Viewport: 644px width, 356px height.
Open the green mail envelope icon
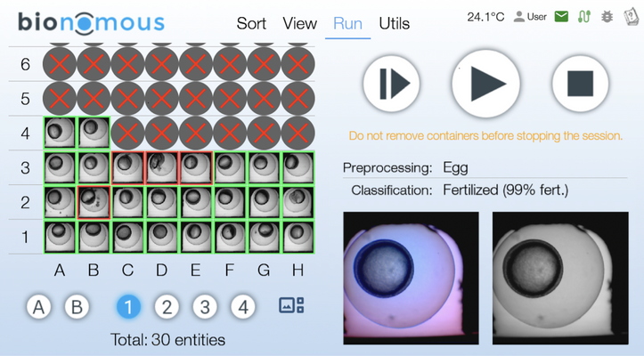(x=561, y=17)
